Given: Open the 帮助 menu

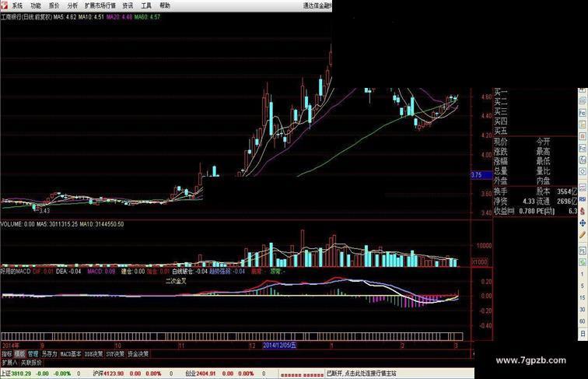Looking at the screenshot, I should (165, 5).
